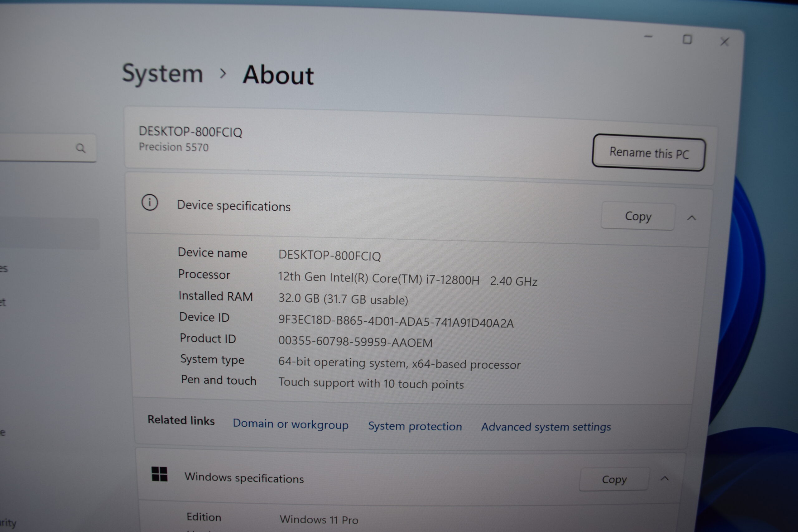Click the Precision 5570 model text
Screen dimensions: 798x532
pos(173,147)
